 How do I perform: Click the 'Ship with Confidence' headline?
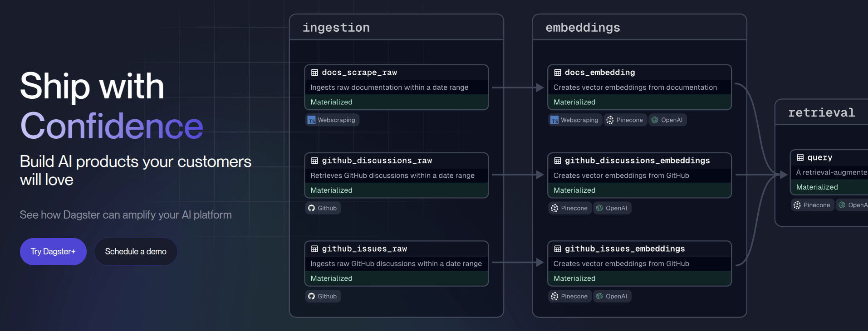112,106
